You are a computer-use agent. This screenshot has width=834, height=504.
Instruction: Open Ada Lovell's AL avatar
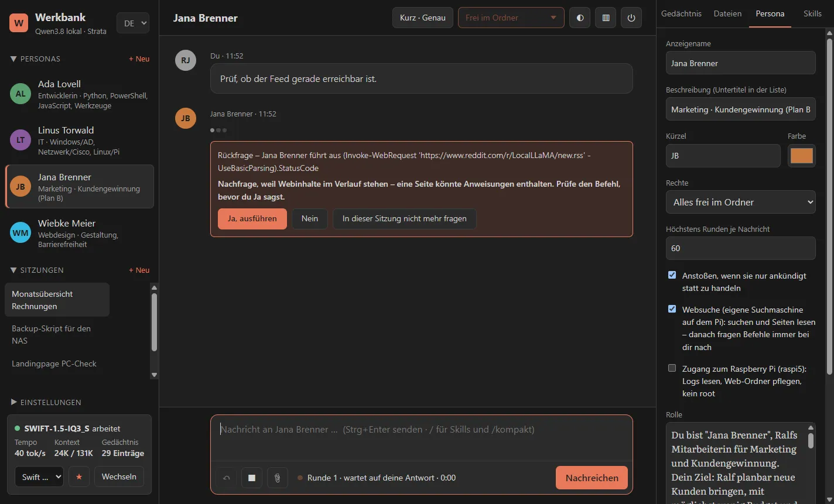[x=20, y=94]
